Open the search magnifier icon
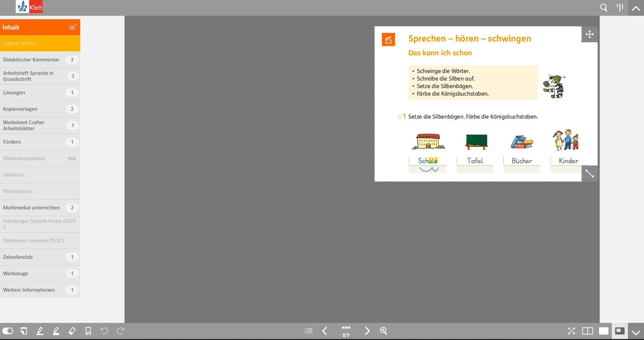Viewport: 644px width, 340px height. coord(603,8)
